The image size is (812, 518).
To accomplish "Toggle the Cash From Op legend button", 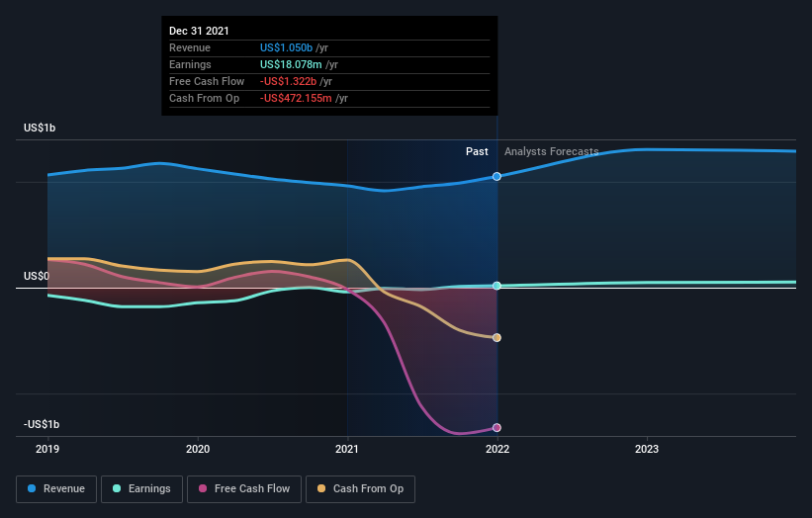I will coord(360,489).
